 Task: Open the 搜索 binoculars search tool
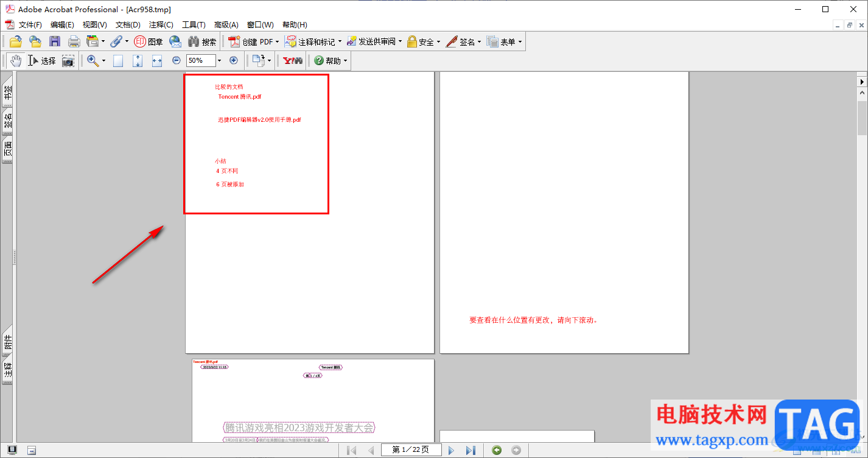coord(202,41)
